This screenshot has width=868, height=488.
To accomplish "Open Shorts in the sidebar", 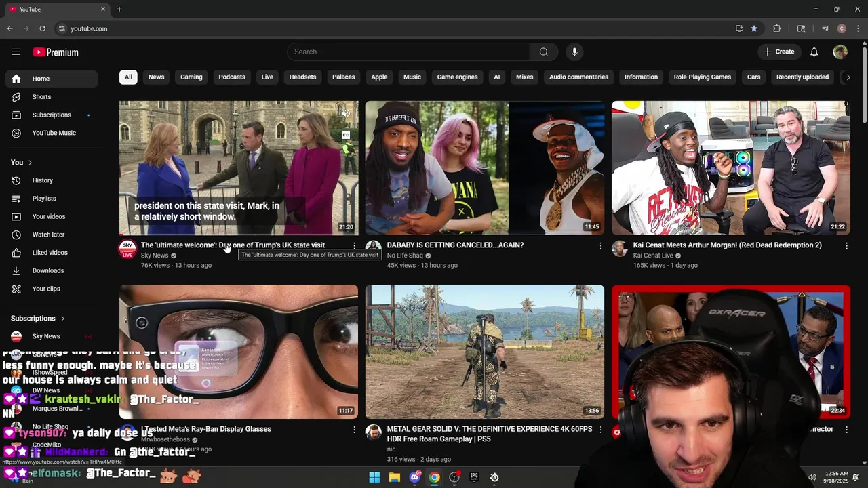I will (x=52, y=97).
